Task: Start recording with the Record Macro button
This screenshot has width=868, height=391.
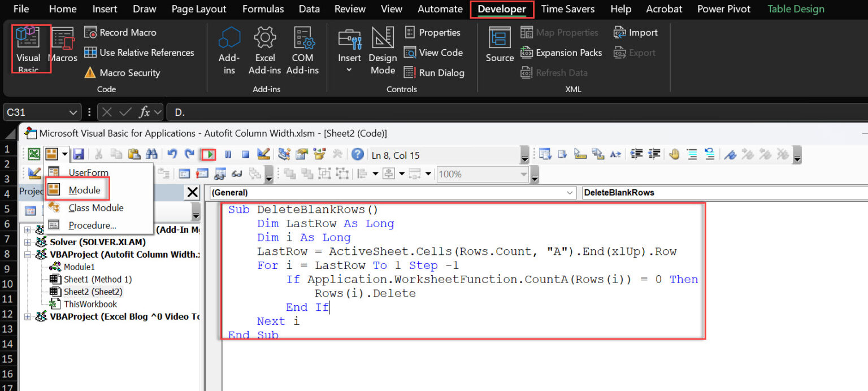Action: (120, 33)
